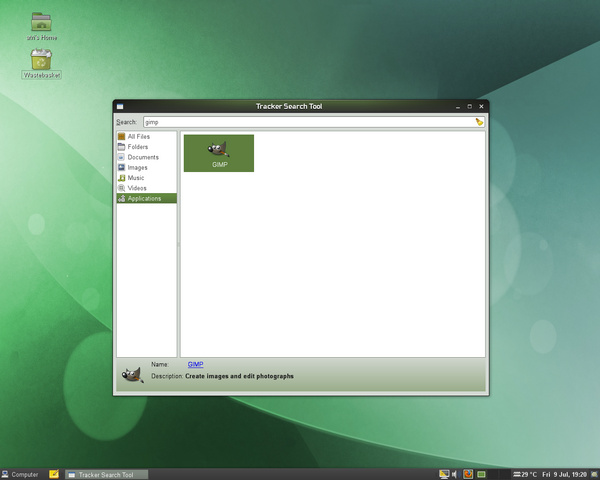Open the volume speaker tray icon

coord(454,474)
